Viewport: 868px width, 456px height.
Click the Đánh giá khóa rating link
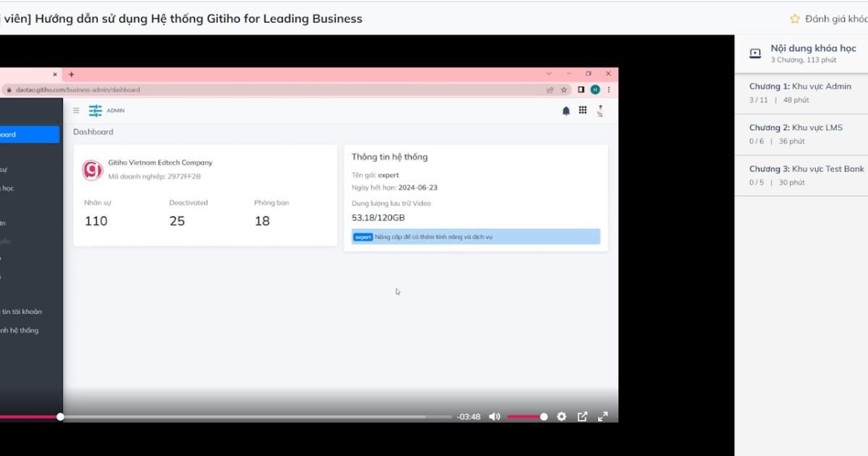tap(836, 19)
